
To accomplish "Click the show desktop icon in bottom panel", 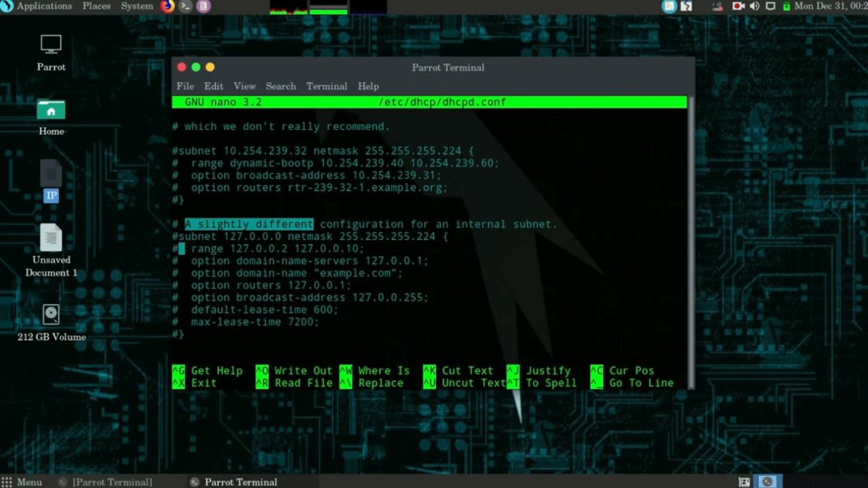I will coord(744,482).
